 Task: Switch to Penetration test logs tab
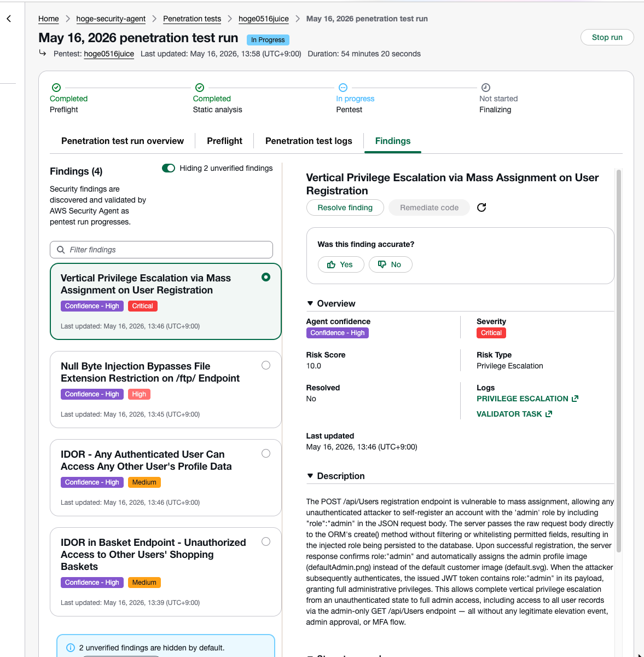(x=309, y=141)
